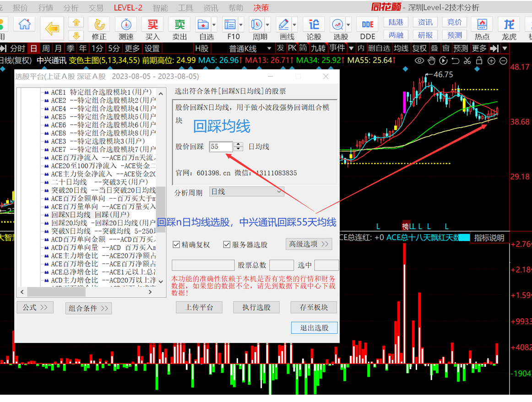Run the 测速 speed test

click(x=126, y=29)
